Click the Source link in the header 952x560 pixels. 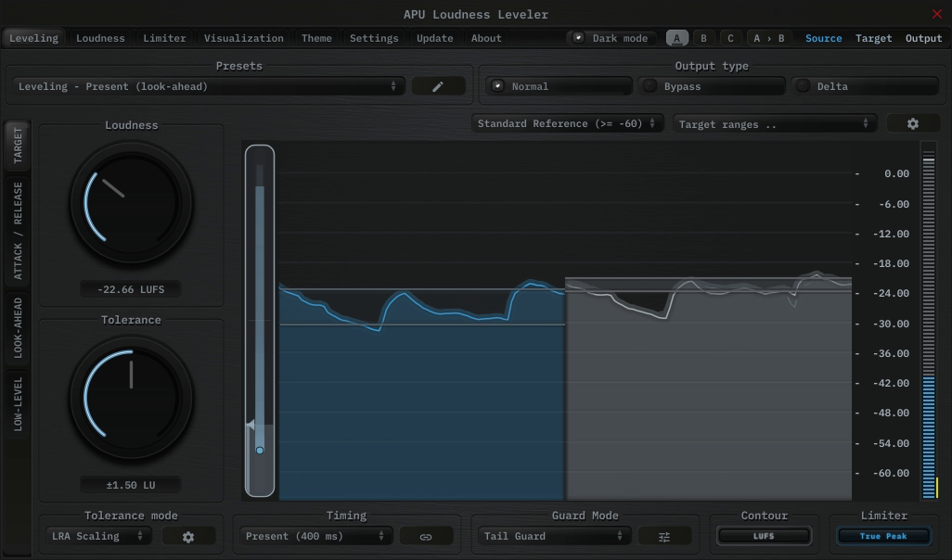(823, 38)
